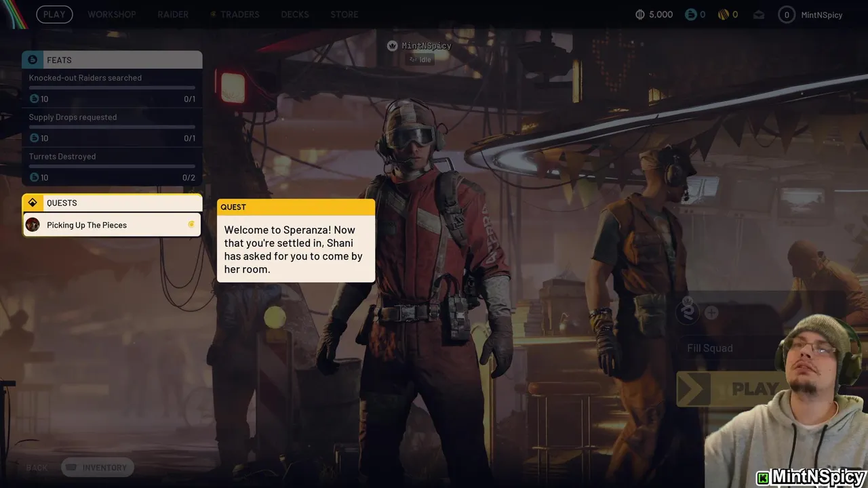Open the mail inbox envelope icon

758,15
